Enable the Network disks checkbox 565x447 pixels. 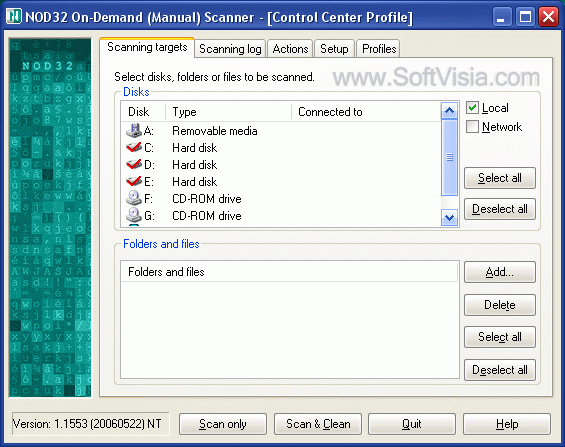click(x=472, y=126)
